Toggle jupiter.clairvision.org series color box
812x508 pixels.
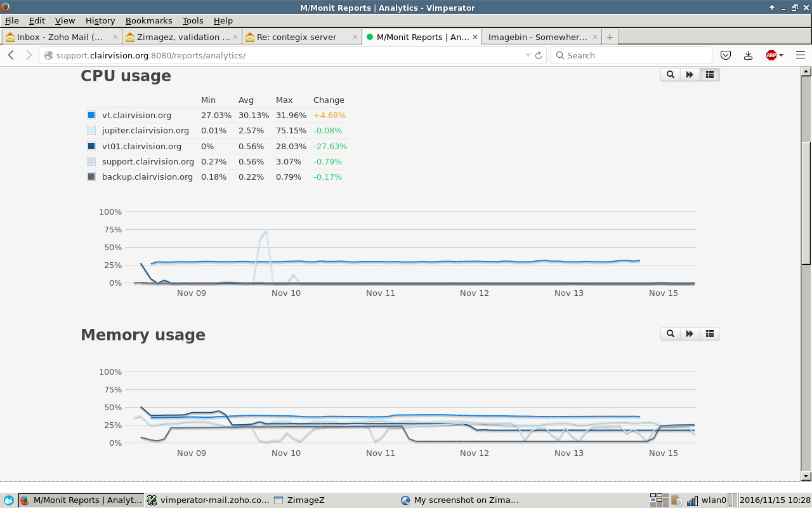[91, 130]
